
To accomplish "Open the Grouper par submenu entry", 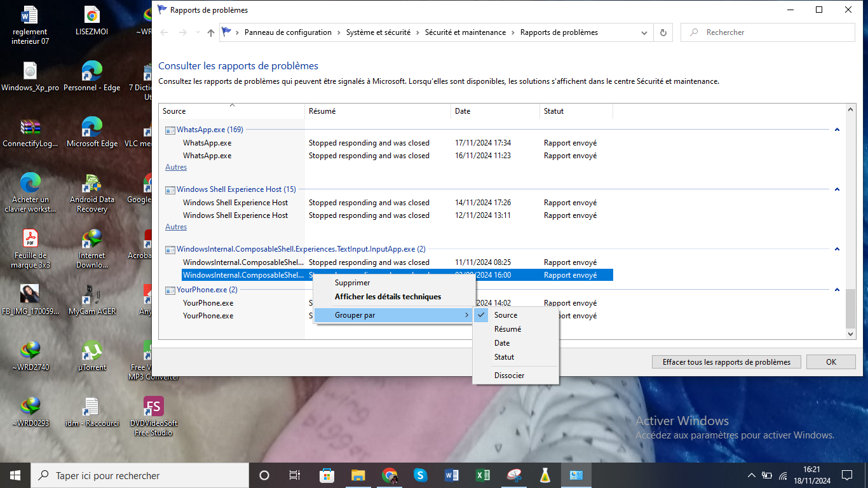I will pyautogui.click(x=393, y=315).
